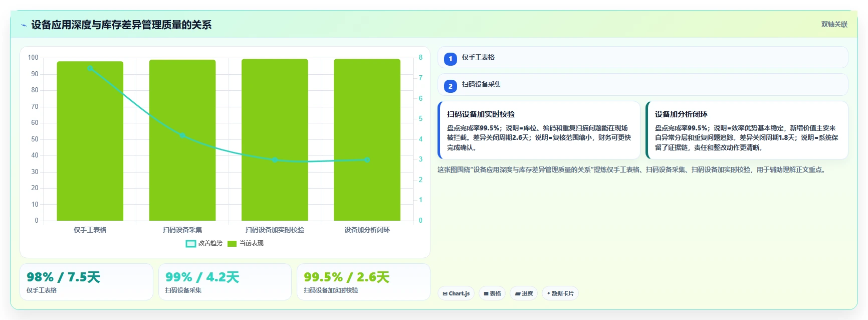
Task: Select the 99% / 4.2天 stat card
Action: click(x=225, y=282)
